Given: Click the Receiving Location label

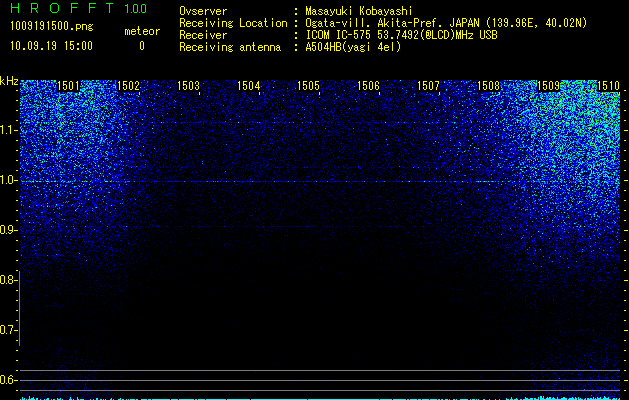Looking at the screenshot, I should coord(233,23).
